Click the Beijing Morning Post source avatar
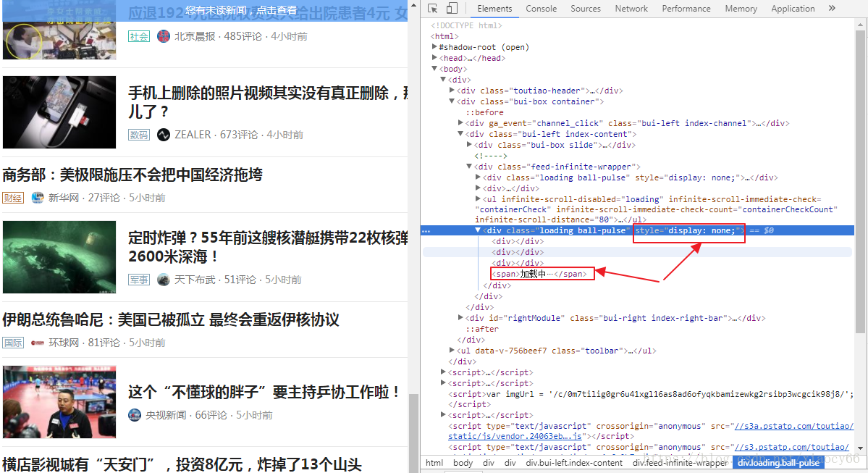Image resolution: width=868 pixels, height=473 pixels. [164, 36]
